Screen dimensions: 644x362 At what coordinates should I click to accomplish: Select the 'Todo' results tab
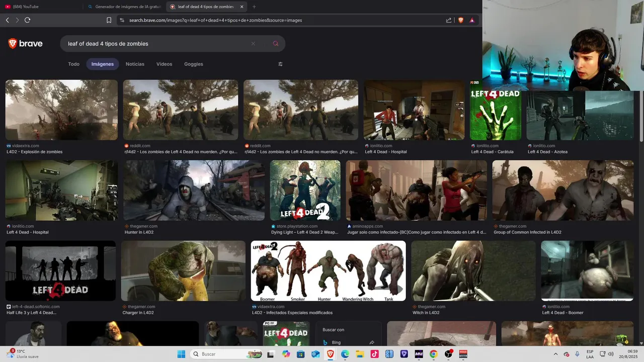74,64
